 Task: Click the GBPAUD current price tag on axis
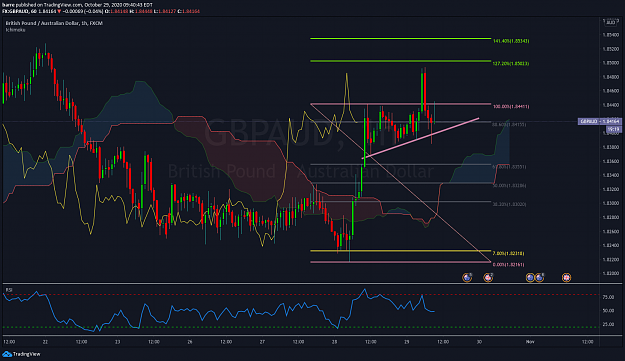click(x=600, y=121)
